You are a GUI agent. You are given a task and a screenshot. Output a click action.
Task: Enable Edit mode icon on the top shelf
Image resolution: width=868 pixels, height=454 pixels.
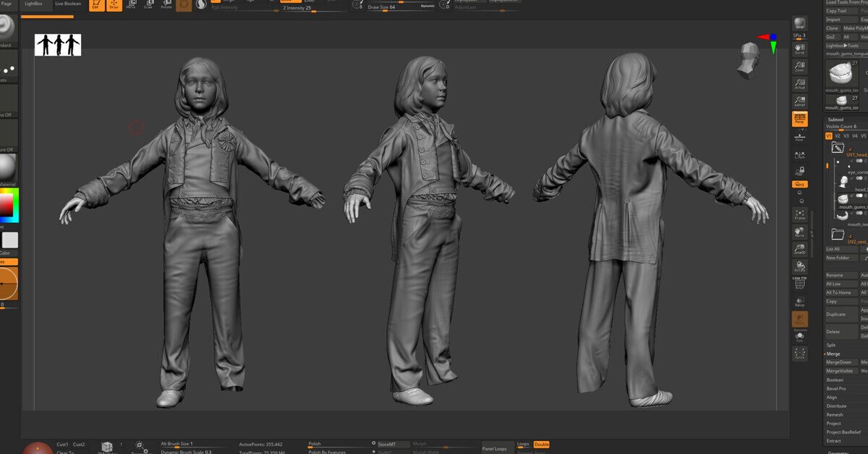(96, 4)
